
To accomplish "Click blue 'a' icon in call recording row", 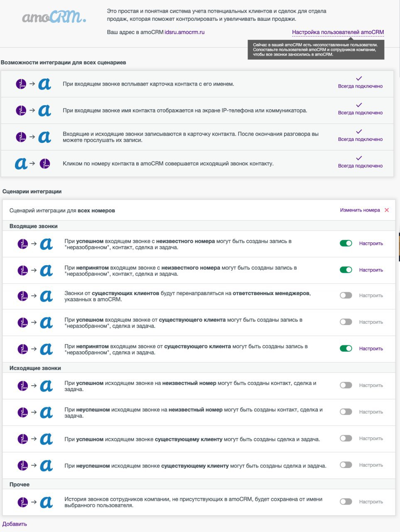I will coord(44,138).
